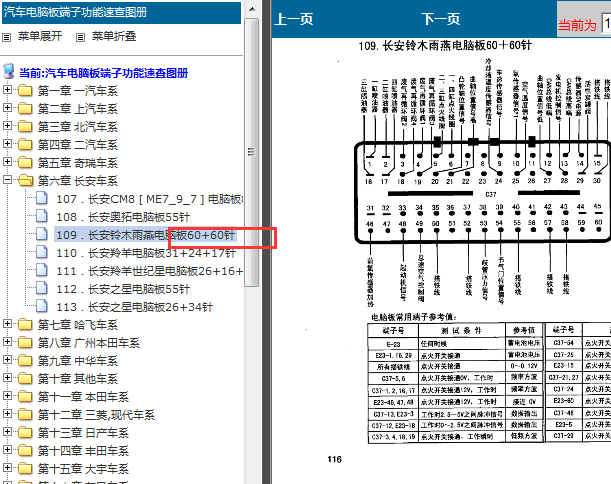Click the page icon for item 113 长安之星26+34针

tap(42, 306)
